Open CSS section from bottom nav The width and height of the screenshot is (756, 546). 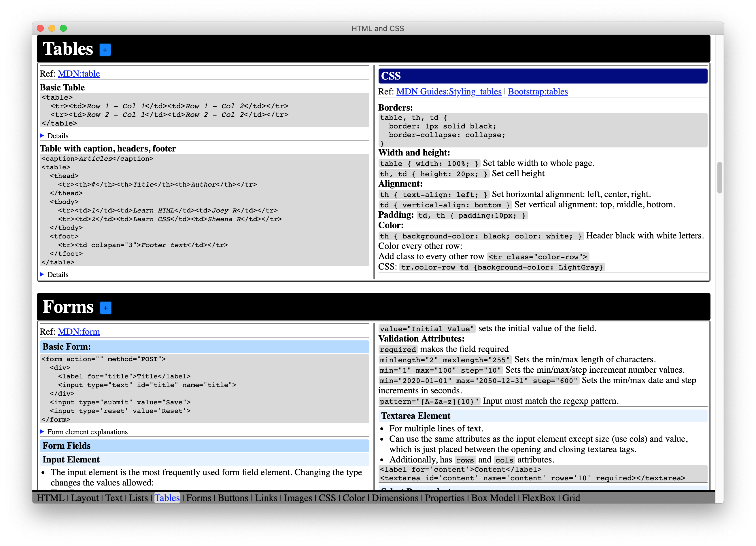(327, 498)
